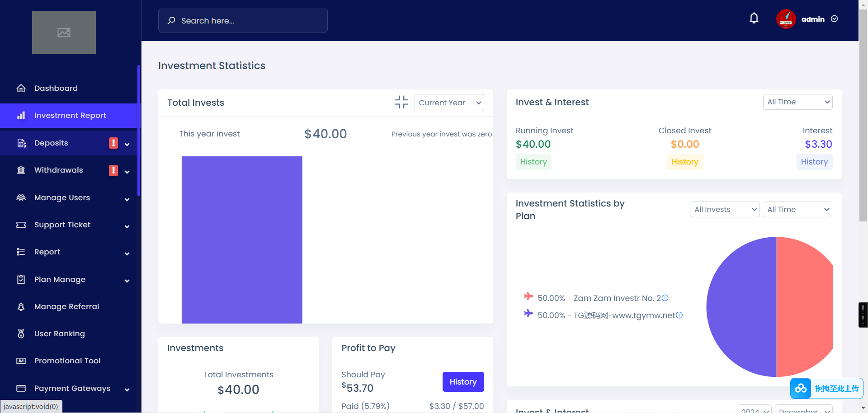Collapse the Total Invests chart panel icon
Viewport: 868px width, 413px height.
[401, 102]
